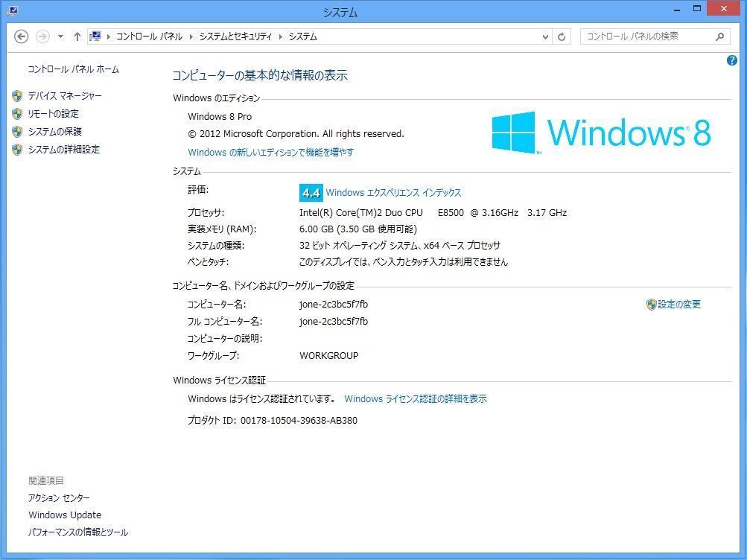Click 設定の変更 to change computer name
Viewport: 747px width, 560px height.
click(679, 305)
